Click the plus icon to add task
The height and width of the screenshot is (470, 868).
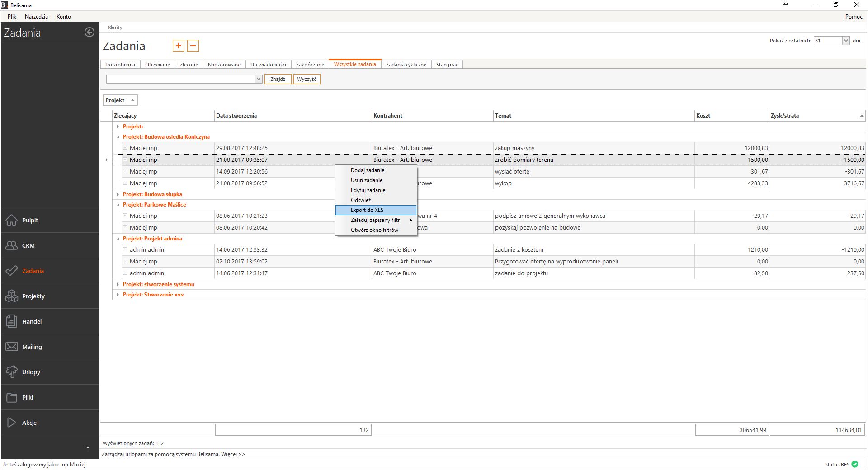tap(179, 46)
